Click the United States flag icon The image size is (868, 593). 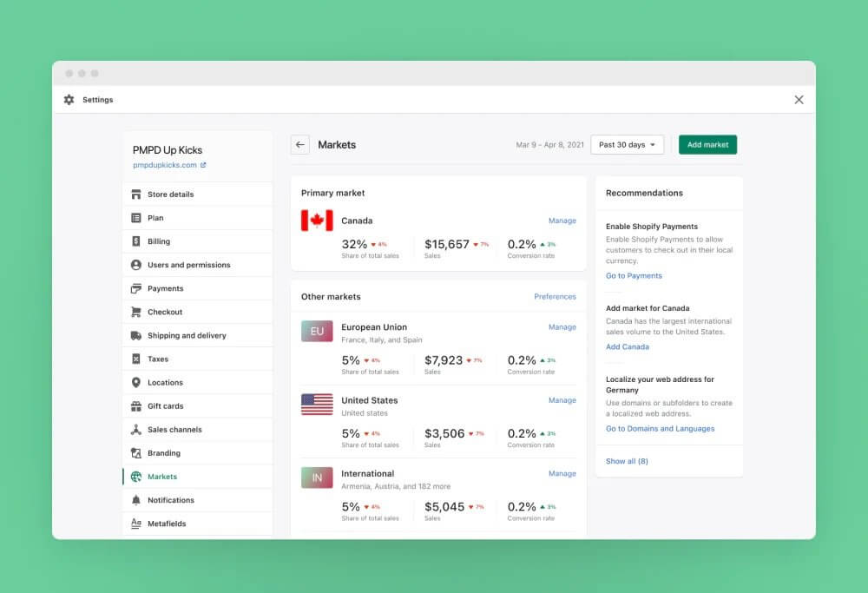tap(316, 404)
